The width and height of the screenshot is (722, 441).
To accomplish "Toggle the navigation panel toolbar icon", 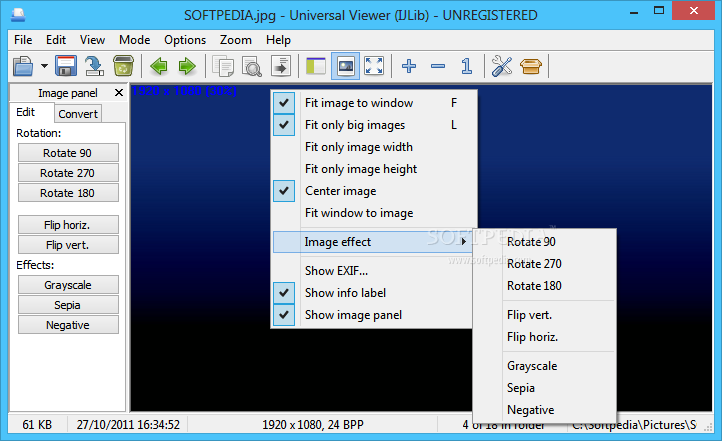I will (x=316, y=66).
